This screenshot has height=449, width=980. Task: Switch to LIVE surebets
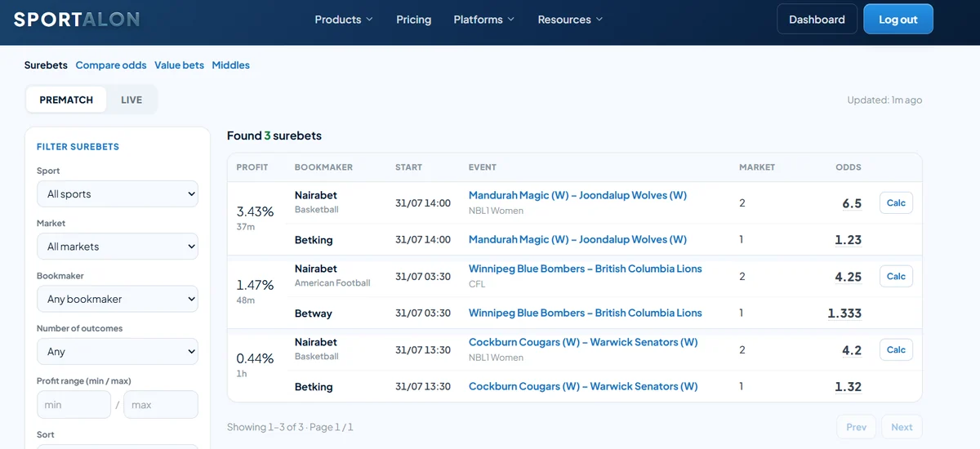point(131,100)
